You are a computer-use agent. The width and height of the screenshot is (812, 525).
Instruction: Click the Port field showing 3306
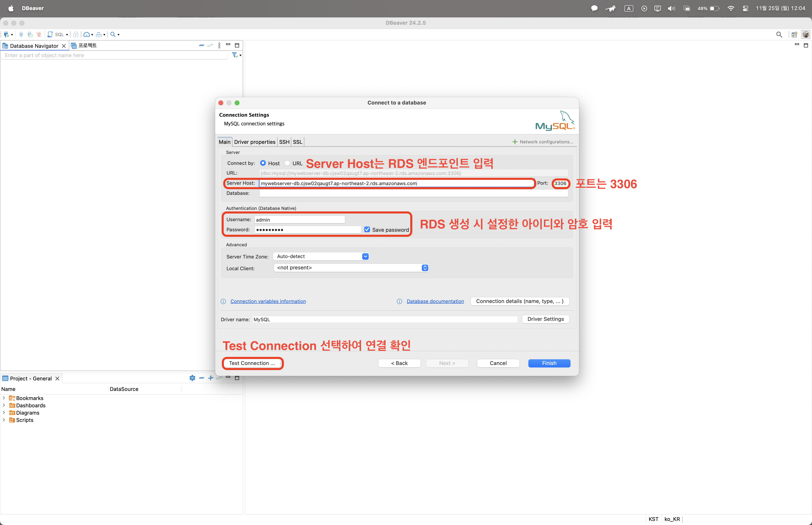tap(560, 184)
